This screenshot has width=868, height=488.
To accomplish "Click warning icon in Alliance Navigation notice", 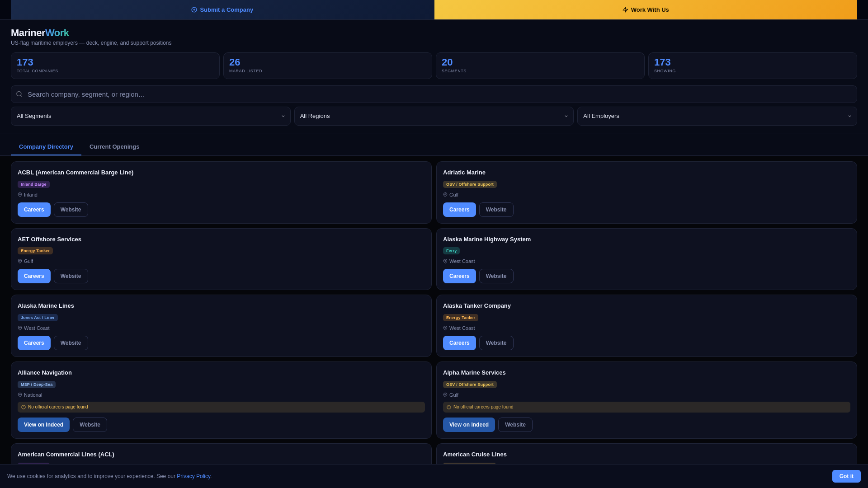I will pos(24,407).
